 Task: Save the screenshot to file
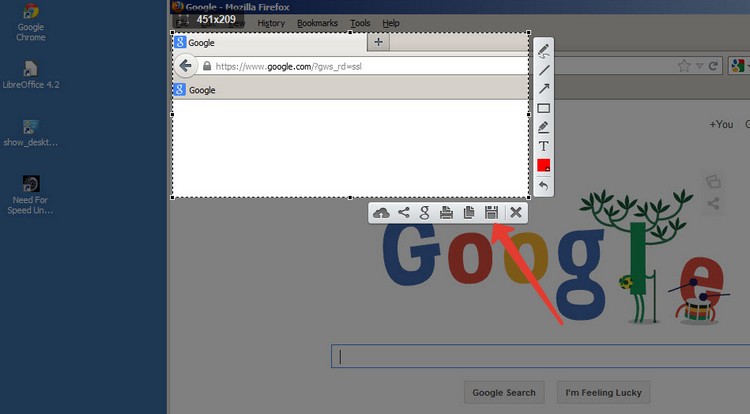pos(491,212)
